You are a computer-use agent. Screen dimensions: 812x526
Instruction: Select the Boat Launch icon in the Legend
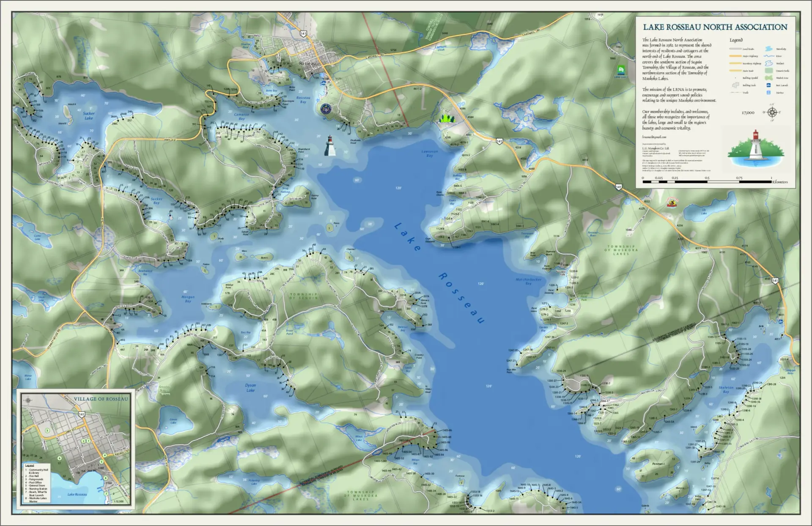pyautogui.click(x=768, y=85)
